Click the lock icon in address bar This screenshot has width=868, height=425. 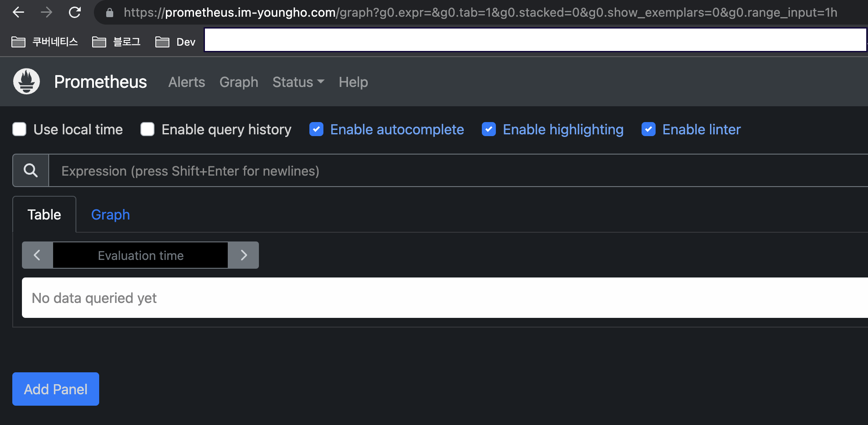(110, 13)
